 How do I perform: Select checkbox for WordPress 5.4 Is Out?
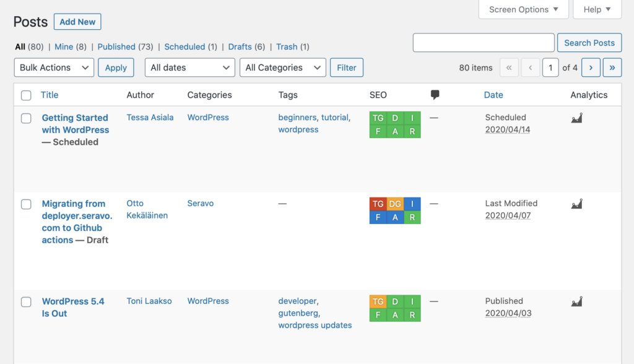26,302
